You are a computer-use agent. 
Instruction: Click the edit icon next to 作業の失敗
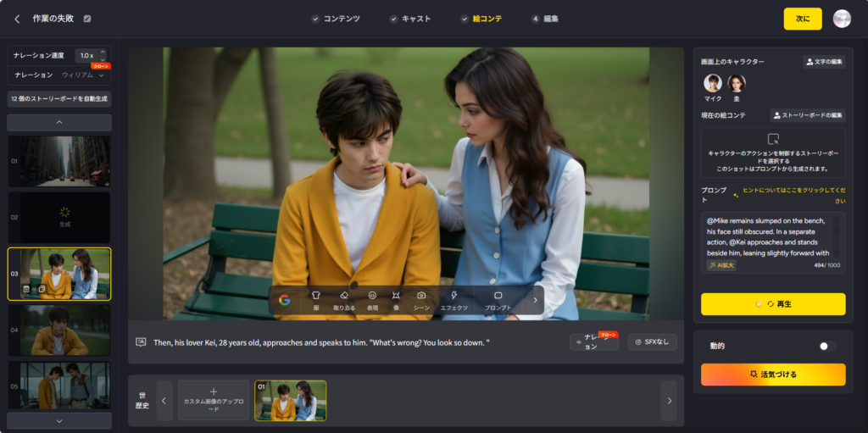point(87,19)
